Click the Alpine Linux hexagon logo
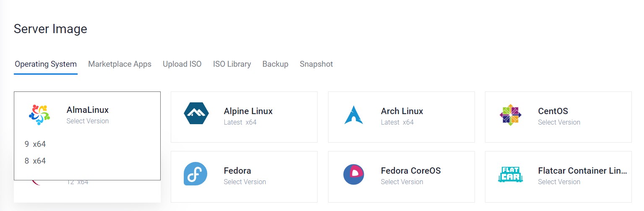The height and width of the screenshot is (211, 644). tap(196, 114)
